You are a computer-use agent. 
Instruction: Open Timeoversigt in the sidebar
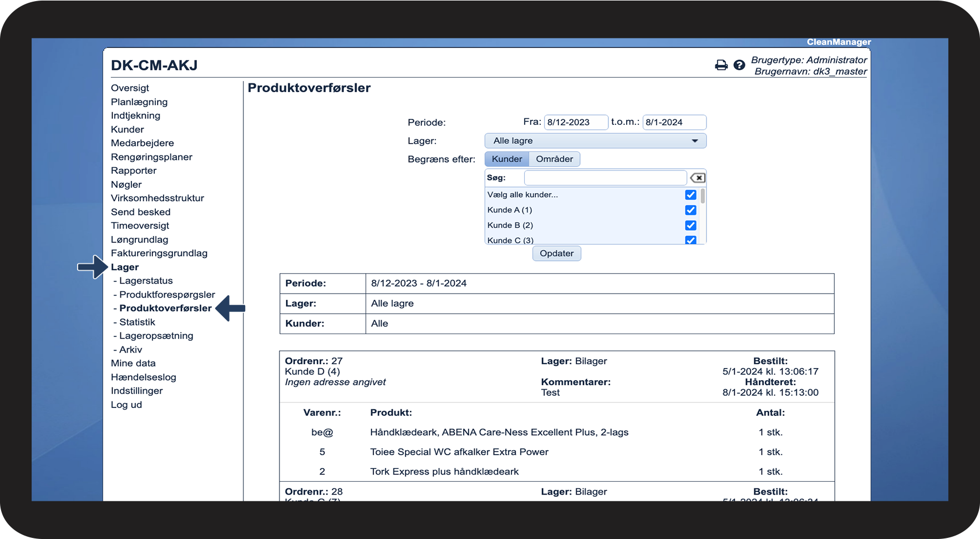click(x=140, y=226)
